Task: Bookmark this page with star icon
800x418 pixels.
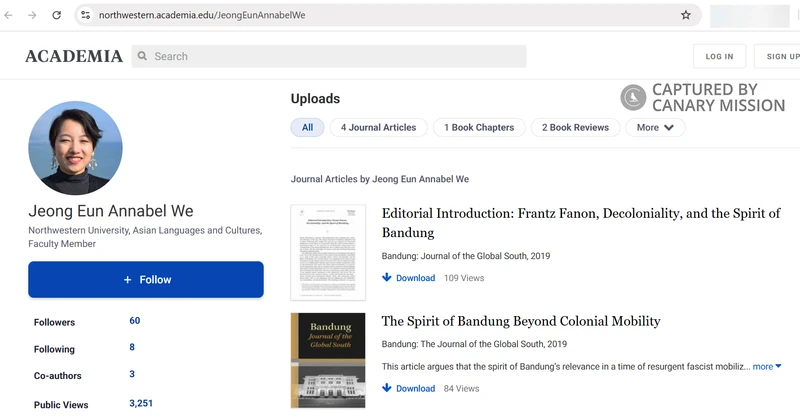Action: 686,15
